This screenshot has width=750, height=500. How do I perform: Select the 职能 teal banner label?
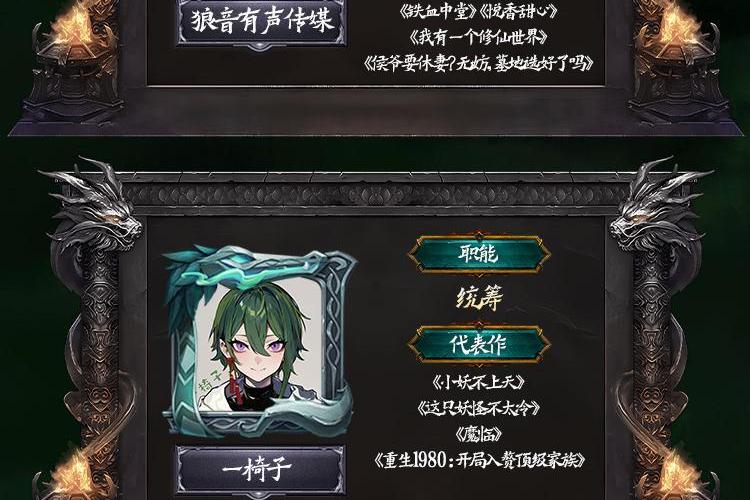pos(479,254)
